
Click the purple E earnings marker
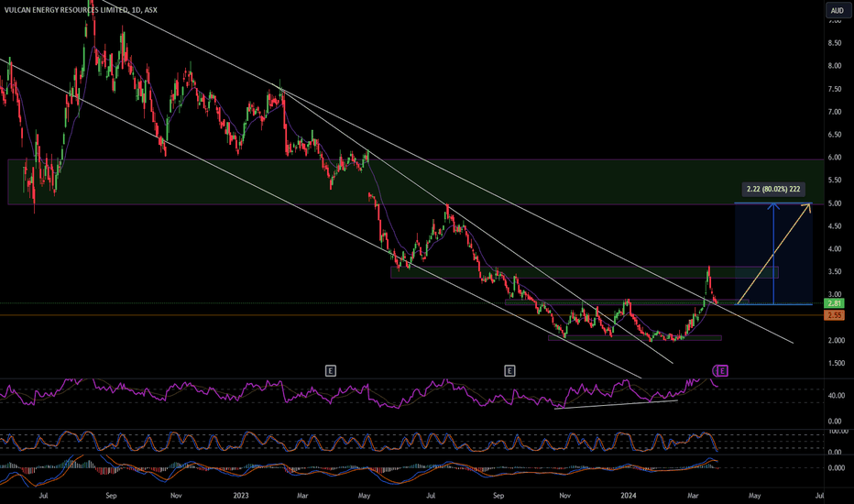coord(722,371)
